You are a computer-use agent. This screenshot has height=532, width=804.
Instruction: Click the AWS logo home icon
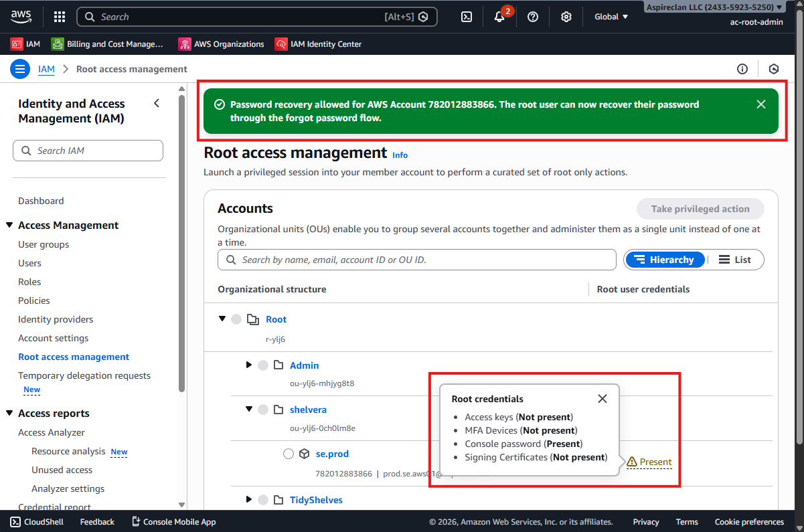click(21, 16)
